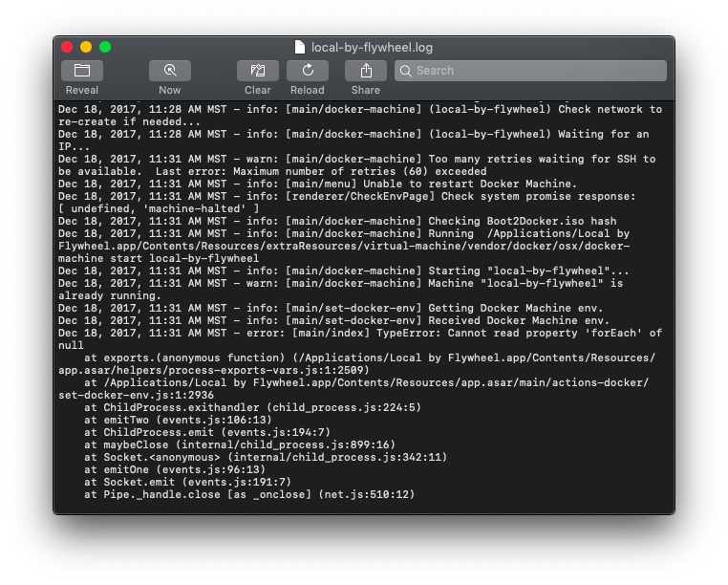The width and height of the screenshot is (728, 585).
Task: Click 'Received Docker Machine env.' line
Action: coord(333,320)
